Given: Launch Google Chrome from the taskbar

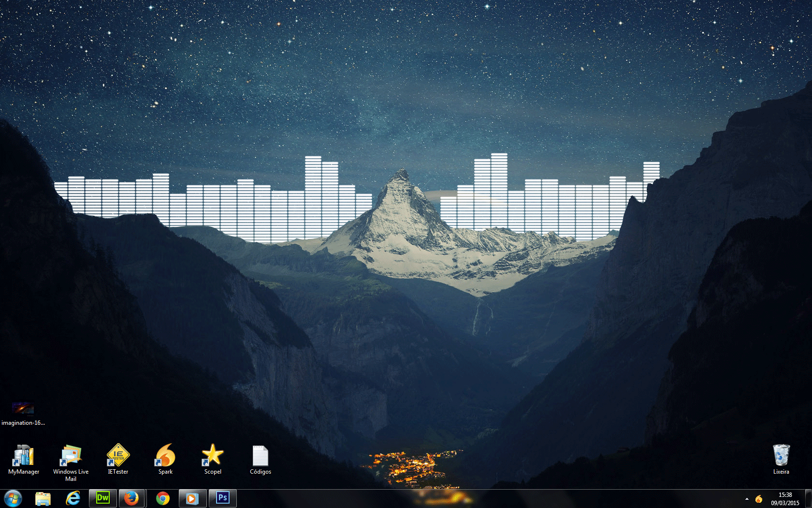Looking at the screenshot, I should click(162, 498).
